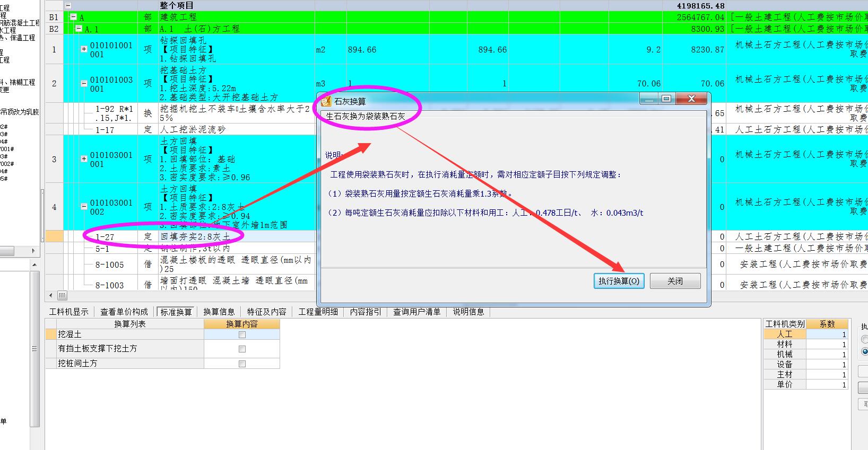Screen dimensions: 868x450
Task: Open the 查看单价构成 tab
Action: point(124,312)
